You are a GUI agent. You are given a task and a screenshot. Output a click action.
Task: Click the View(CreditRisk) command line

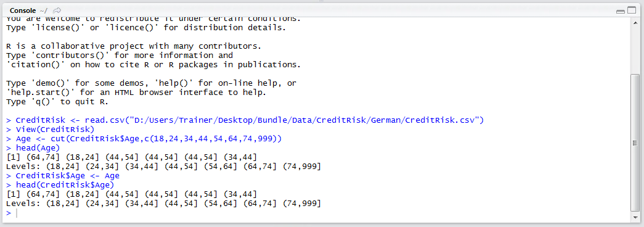(51, 130)
